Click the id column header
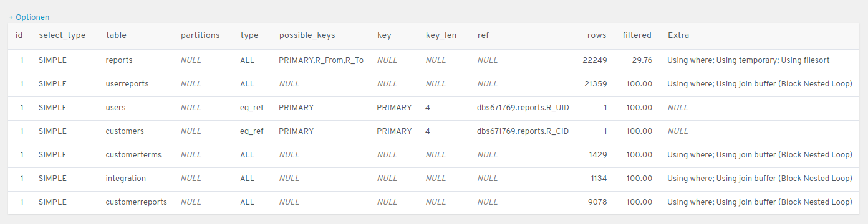868x224 pixels. tap(19, 35)
